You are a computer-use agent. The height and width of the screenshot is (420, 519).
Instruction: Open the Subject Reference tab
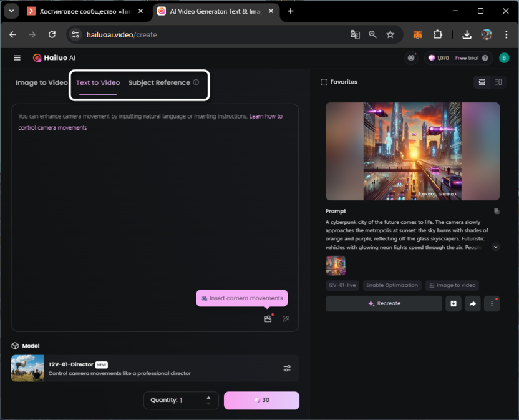[x=159, y=82]
